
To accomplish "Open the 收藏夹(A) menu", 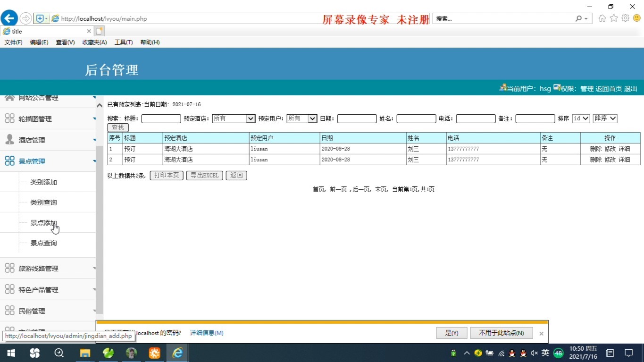I will 94,42.
